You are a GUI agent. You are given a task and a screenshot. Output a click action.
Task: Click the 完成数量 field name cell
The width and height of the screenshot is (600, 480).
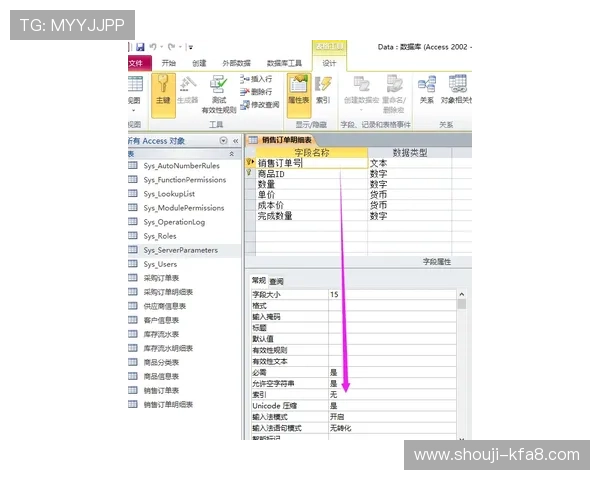coord(311,216)
